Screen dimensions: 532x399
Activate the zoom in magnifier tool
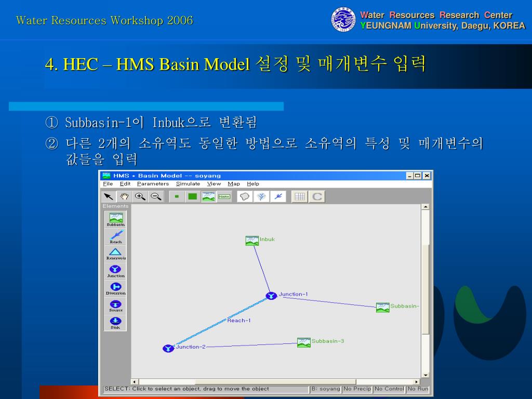(140, 196)
